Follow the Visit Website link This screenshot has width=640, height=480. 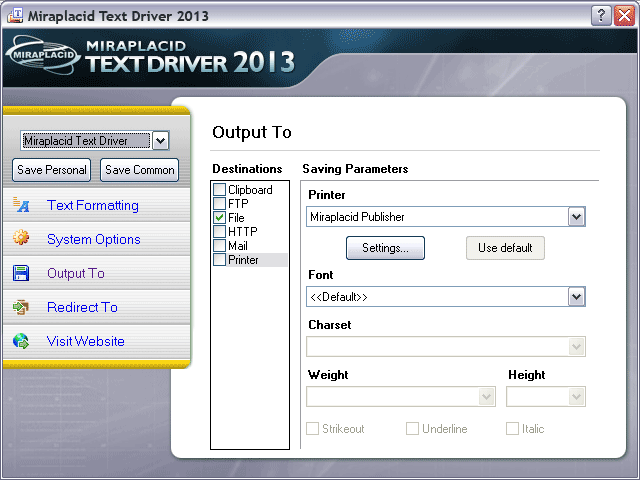pyautogui.click(x=86, y=341)
